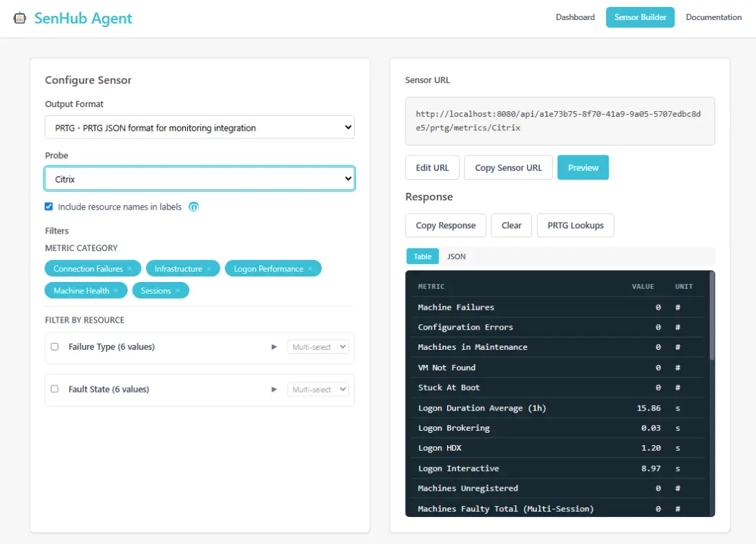This screenshot has width=756, height=544.
Task: Open the Sensor Builder page
Action: pos(641,17)
